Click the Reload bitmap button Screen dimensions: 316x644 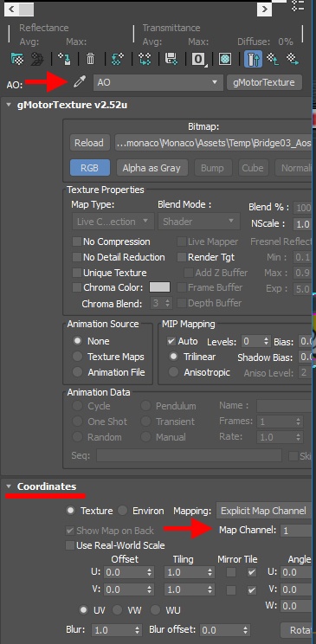coord(89,143)
